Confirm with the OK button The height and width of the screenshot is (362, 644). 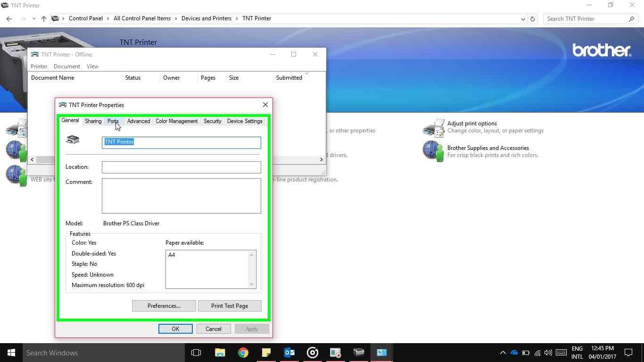tap(175, 329)
